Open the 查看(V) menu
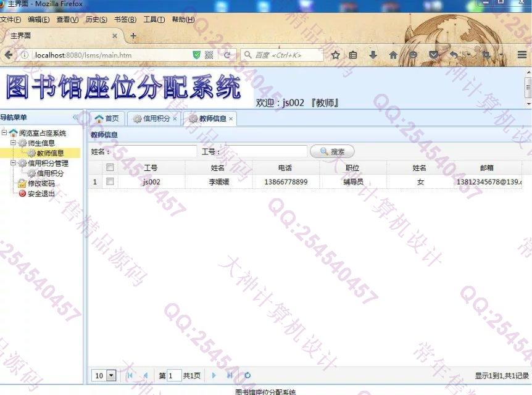This screenshot has width=532, height=395. click(67, 19)
